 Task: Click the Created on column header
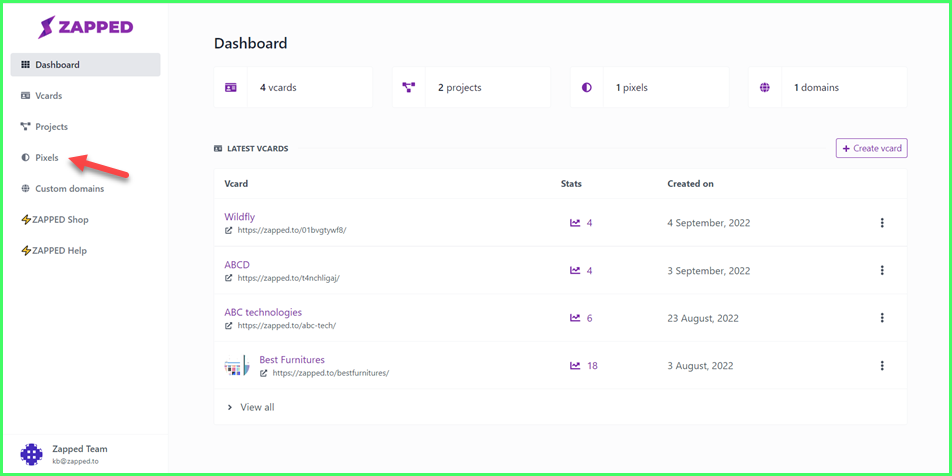690,183
